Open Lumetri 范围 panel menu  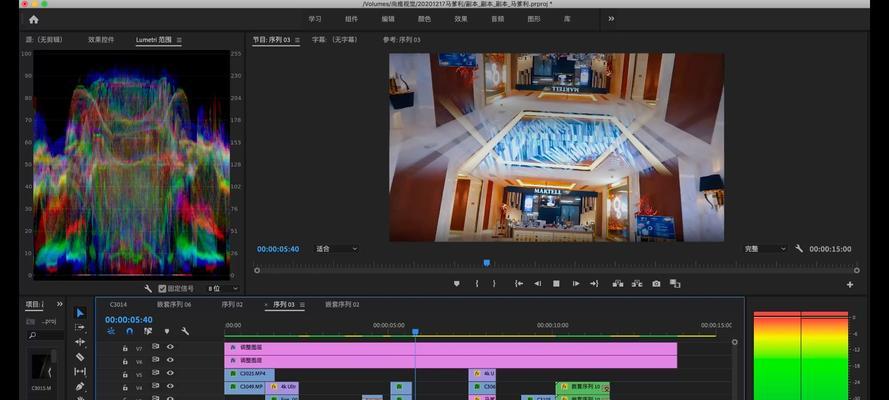pos(179,40)
